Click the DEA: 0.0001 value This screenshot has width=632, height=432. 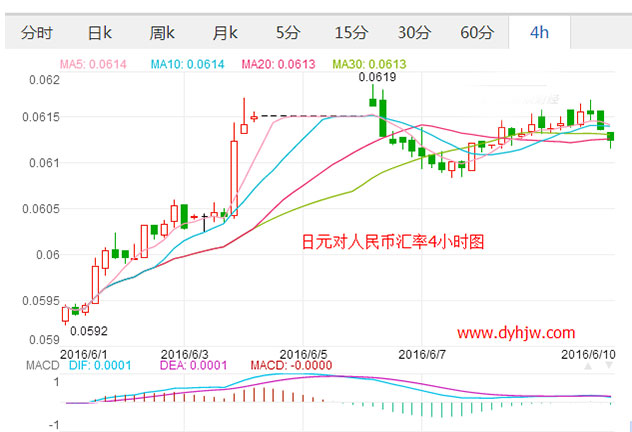pos(193,366)
